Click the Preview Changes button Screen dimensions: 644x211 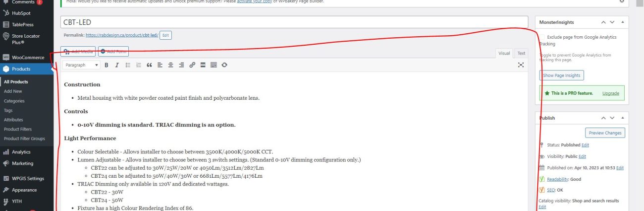[x=605, y=133]
